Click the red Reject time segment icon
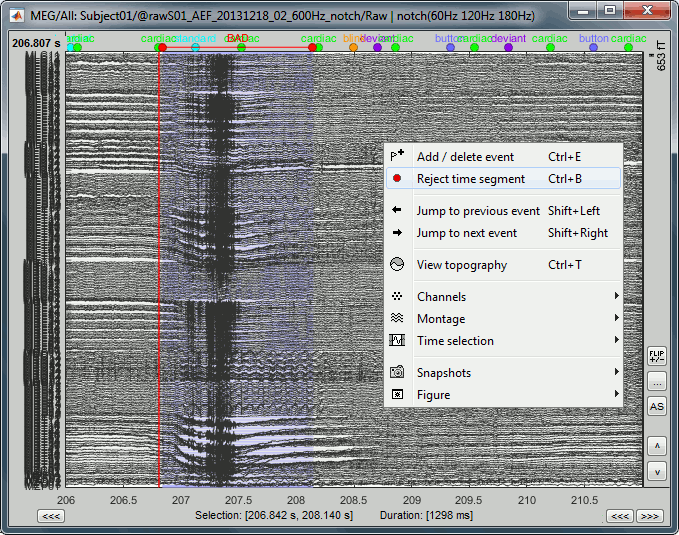The height and width of the screenshot is (535, 679). [x=397, y=179]
